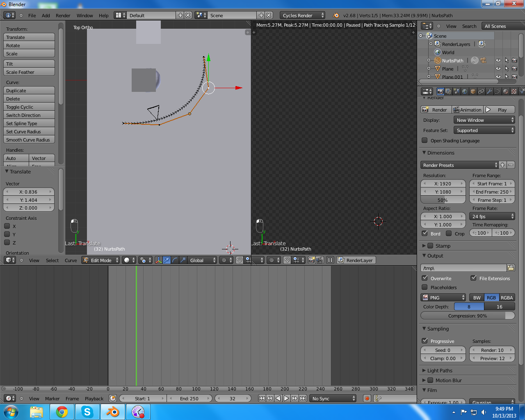This screenshot has width=525, height=420.
Task: Open the Modifiers wrench properties tab
Action: [489, 91]
